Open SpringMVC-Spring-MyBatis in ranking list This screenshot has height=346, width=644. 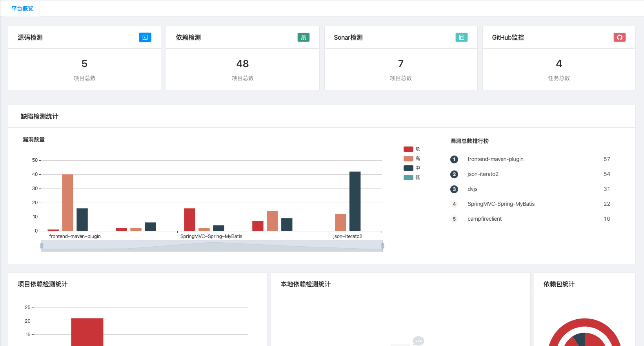pyautogui.click(x=501, y=204)
